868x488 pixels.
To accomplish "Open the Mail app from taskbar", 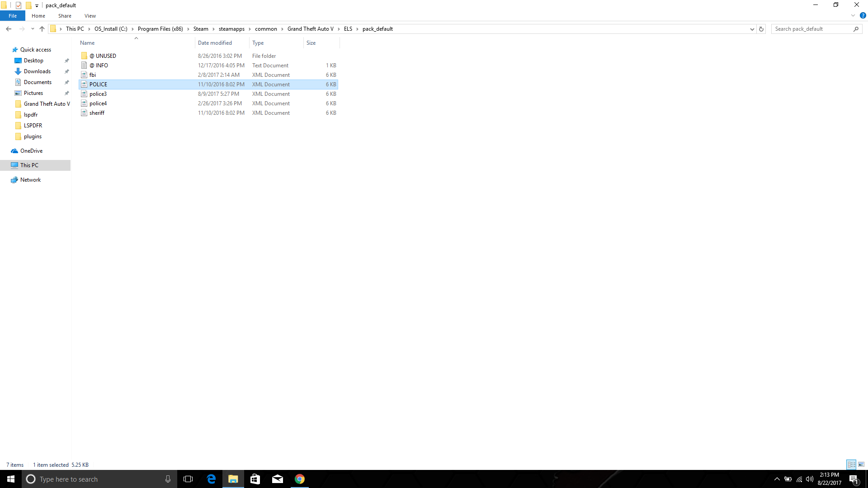I will coord(278,479).
